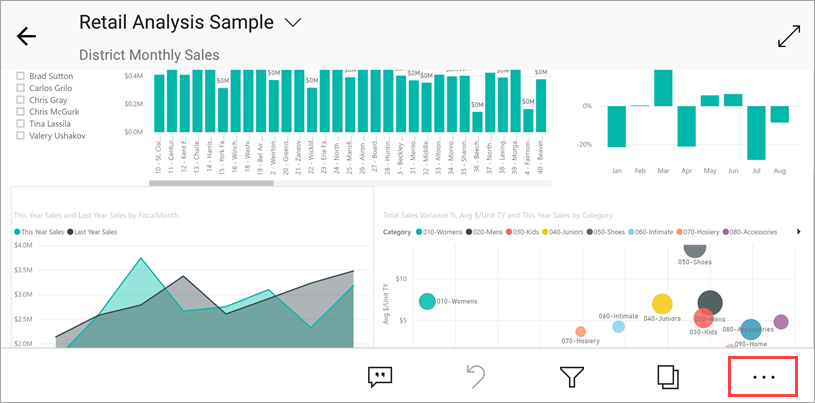815x403 pixels.
Task: Open the more options ellipsis
Action: pyautogui.click(x=763, y=377)
